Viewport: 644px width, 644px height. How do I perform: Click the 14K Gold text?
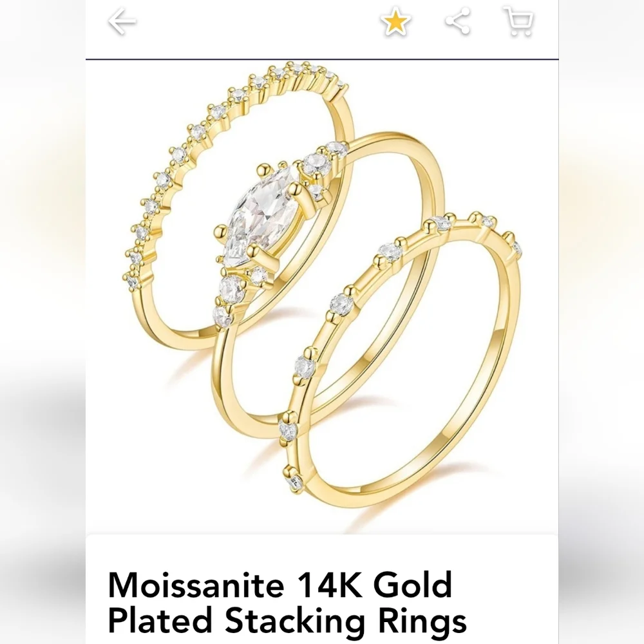[374, 585]
